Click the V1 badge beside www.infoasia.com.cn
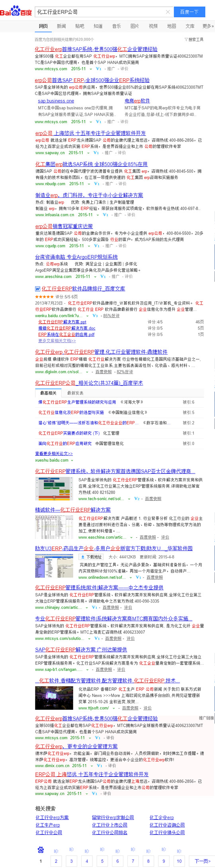 pos(106,215)
